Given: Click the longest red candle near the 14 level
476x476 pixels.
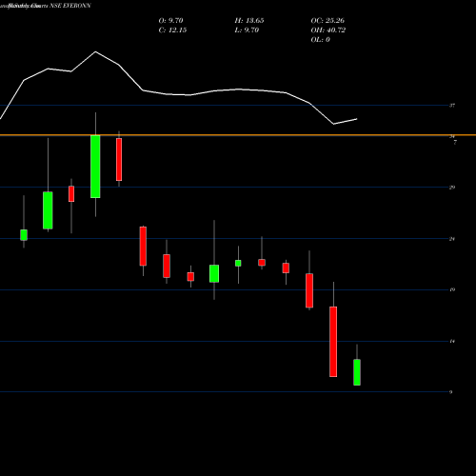Looking at the screenshot, I should 333,342.
